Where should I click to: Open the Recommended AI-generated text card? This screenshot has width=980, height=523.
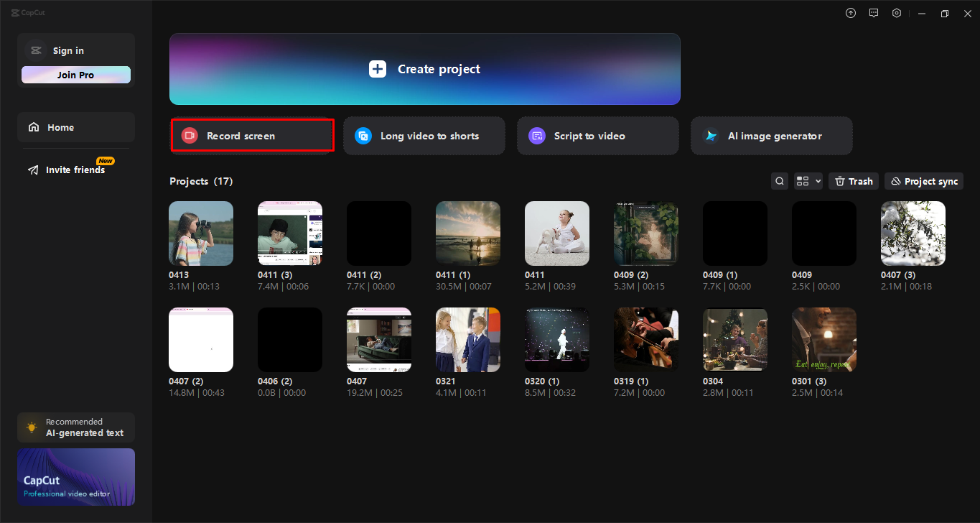coord(76,427)
